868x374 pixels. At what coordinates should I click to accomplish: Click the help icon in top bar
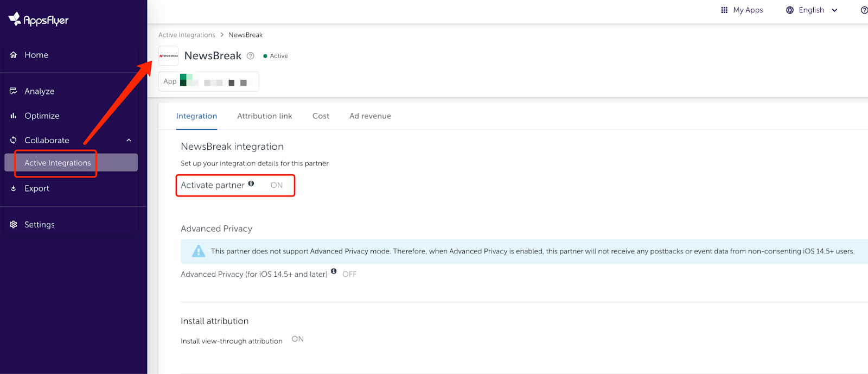(864, 10)
